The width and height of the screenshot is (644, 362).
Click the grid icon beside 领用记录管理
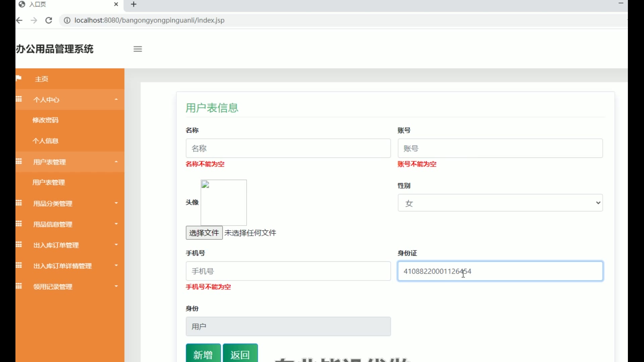pyautogui.click(x=19, y=286)
